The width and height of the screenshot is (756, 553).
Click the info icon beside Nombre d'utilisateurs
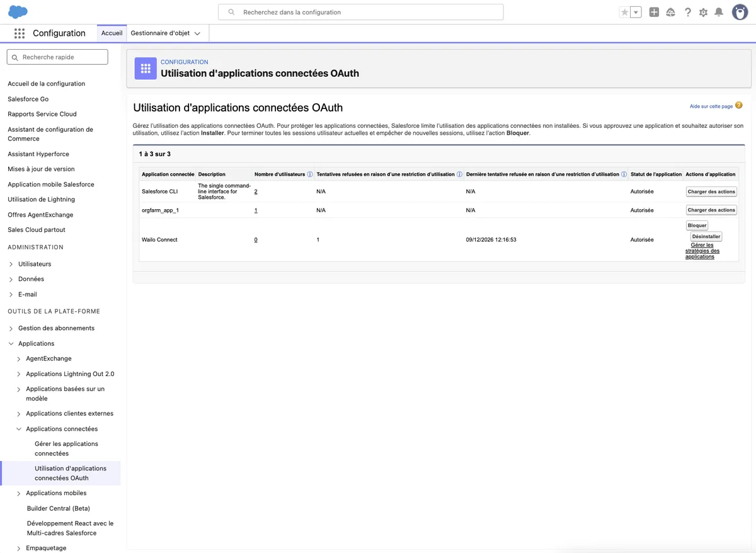coord(310,174)
